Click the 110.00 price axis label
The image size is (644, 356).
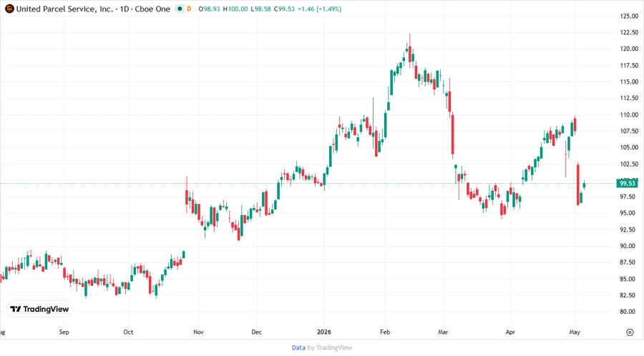tap(629, 115)
